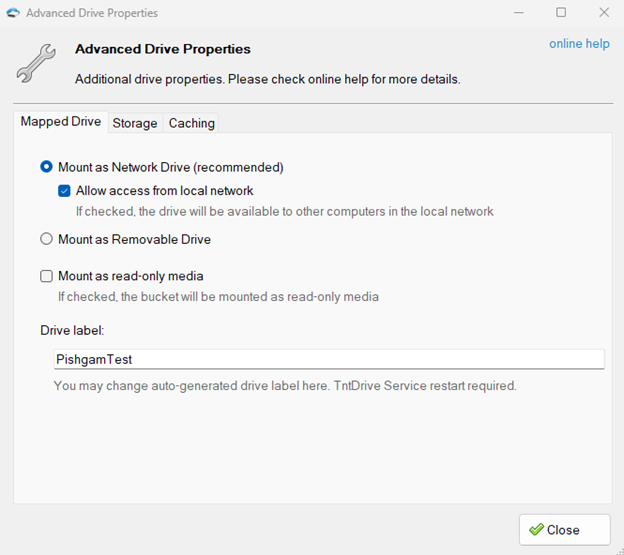The width and height of the screenshot is (624, 555).
Task: Maximize the Advanced Drive Properties window
Action: coord(561,12)
